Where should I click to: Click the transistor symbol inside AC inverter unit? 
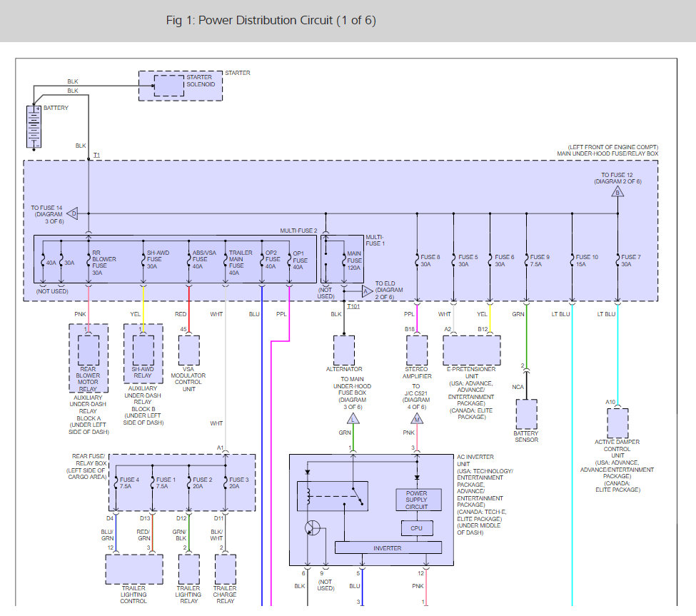[x=312, y=528]
